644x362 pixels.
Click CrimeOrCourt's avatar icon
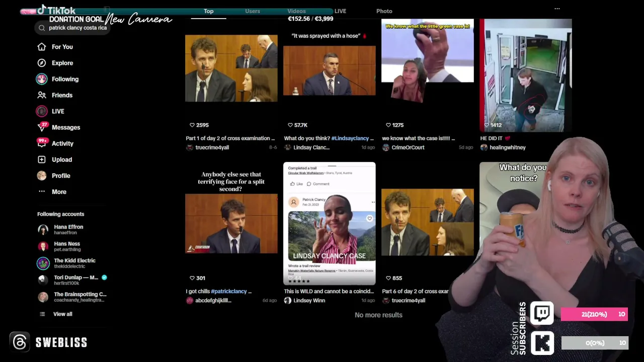(x=385, y=147)
